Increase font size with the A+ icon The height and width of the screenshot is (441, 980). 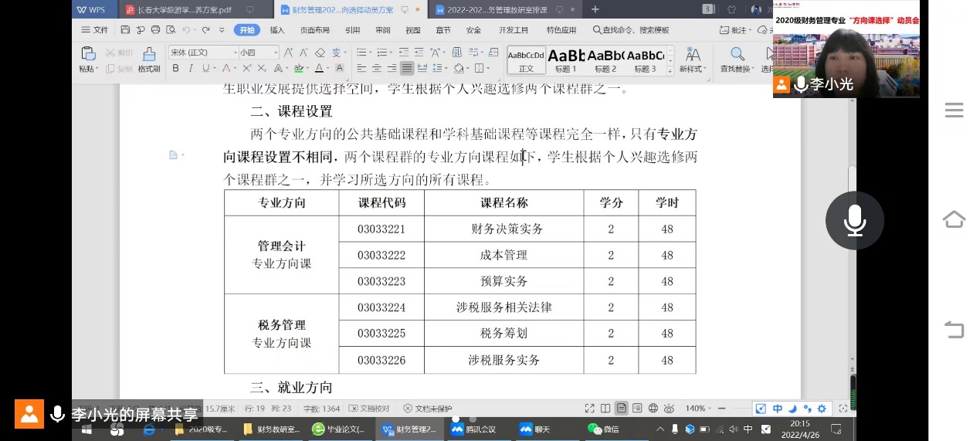[288, 53]
